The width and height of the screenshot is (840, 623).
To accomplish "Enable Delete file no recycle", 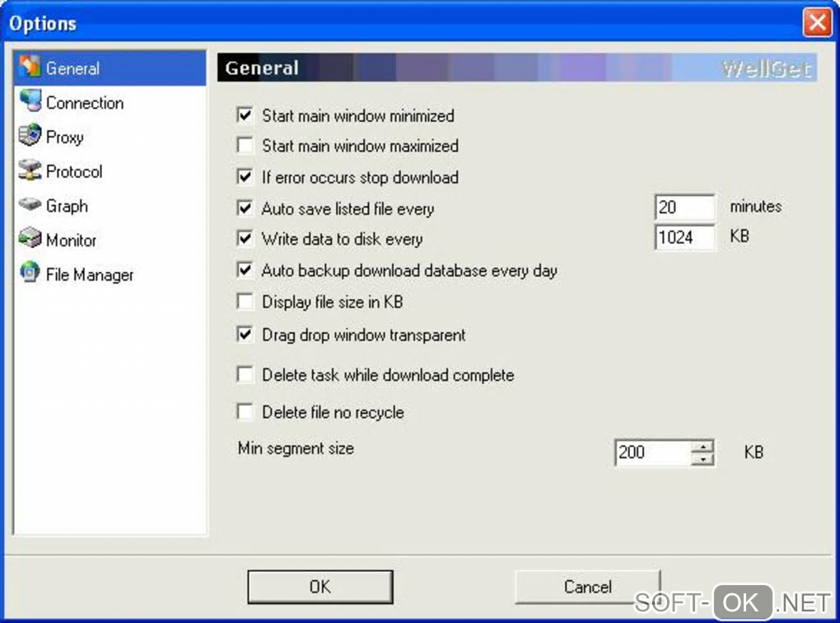I will 245,412.
